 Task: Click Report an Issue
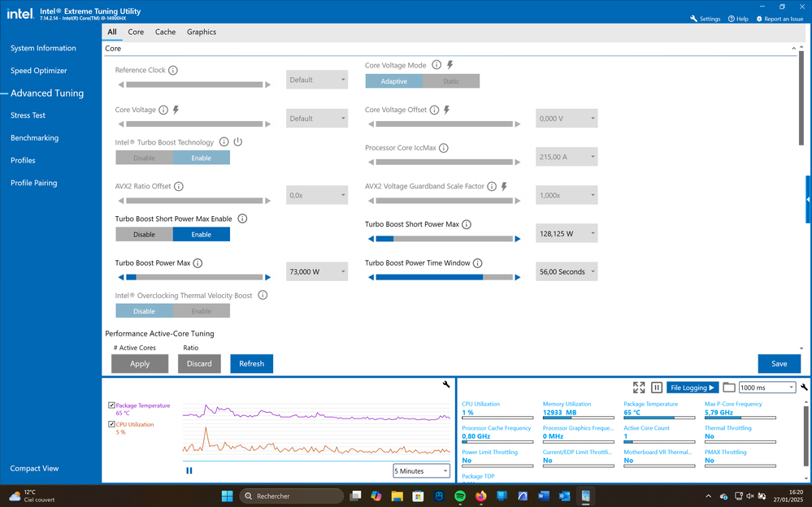(x=779, y=19)
